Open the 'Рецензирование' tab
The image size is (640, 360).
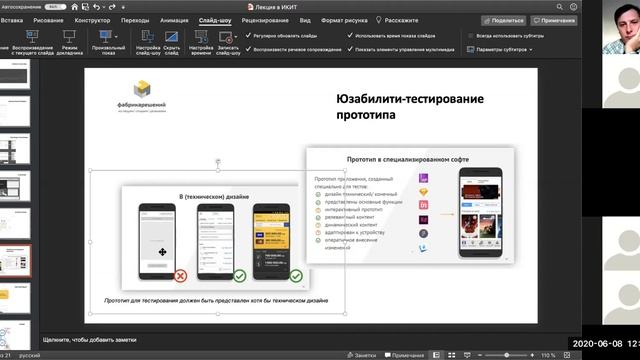tap(265, 20)
